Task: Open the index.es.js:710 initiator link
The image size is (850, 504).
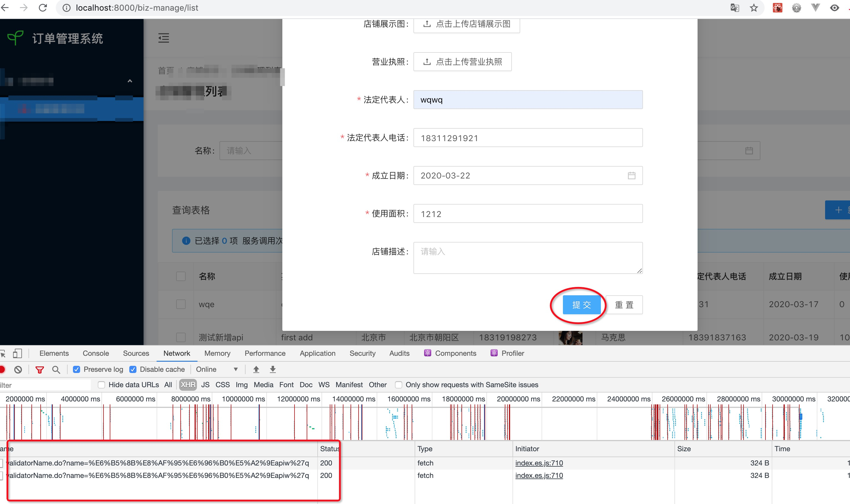Action: (x=539, y=463)
